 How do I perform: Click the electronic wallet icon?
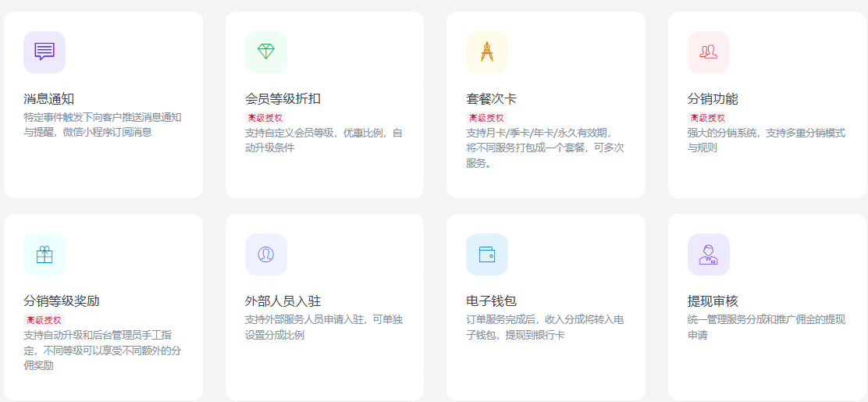(x=487, y=254)
